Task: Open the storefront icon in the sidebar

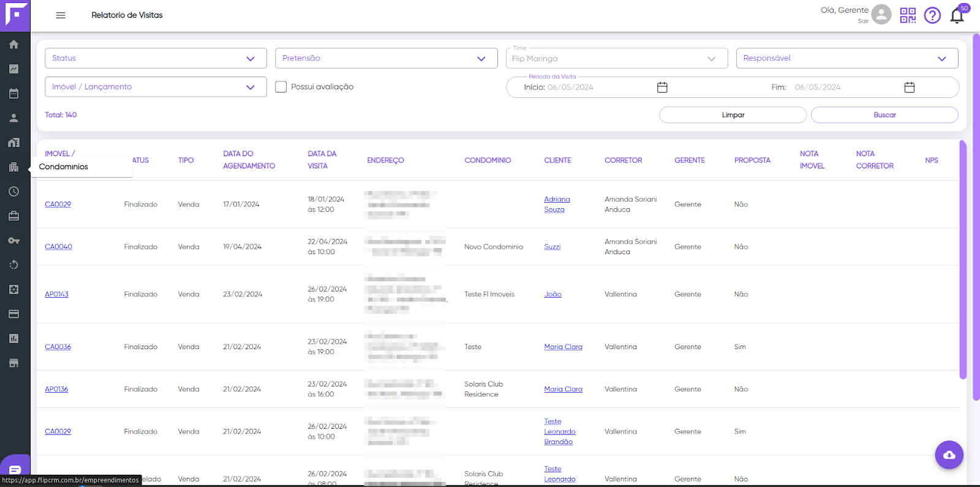Action: point(13,363)
